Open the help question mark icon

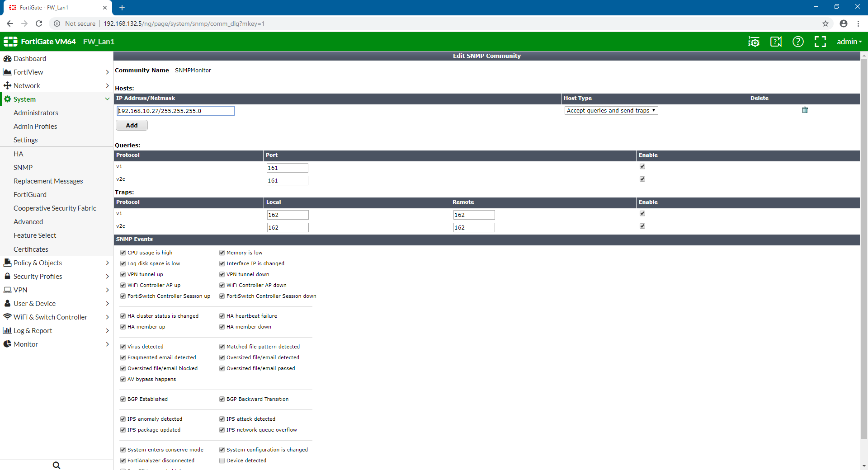click(798, 42)
